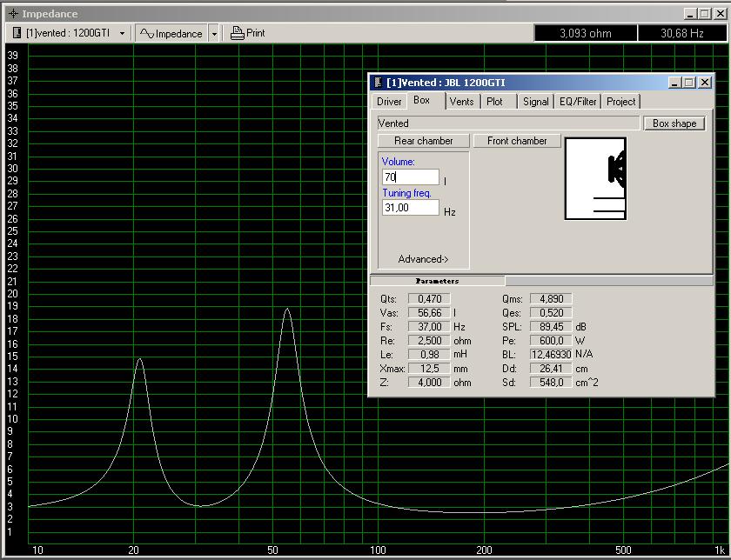
Task: Select the Rear chamber button
Action: (423, 141)
